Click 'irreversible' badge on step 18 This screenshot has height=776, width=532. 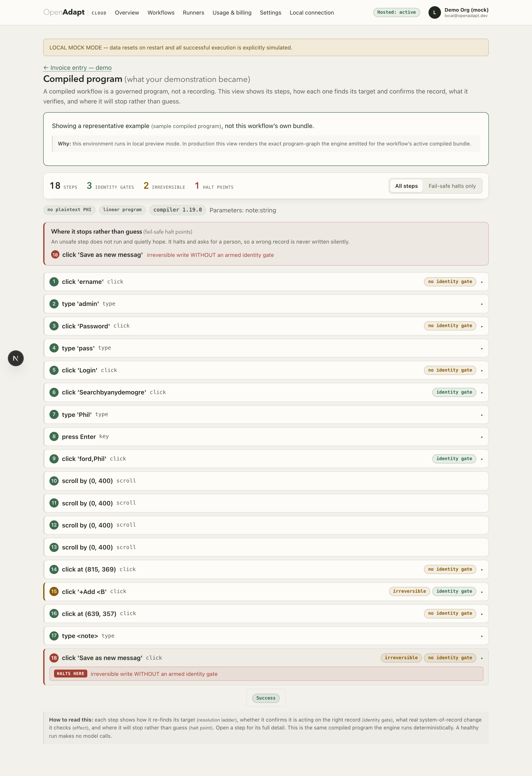click(x=401, y=658)
